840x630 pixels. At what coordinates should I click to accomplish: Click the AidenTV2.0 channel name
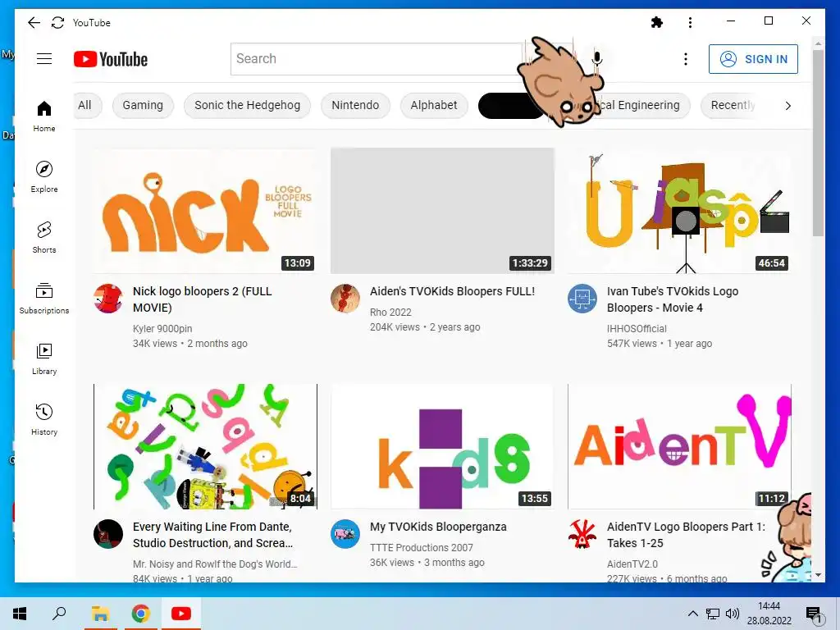(632, 564)
